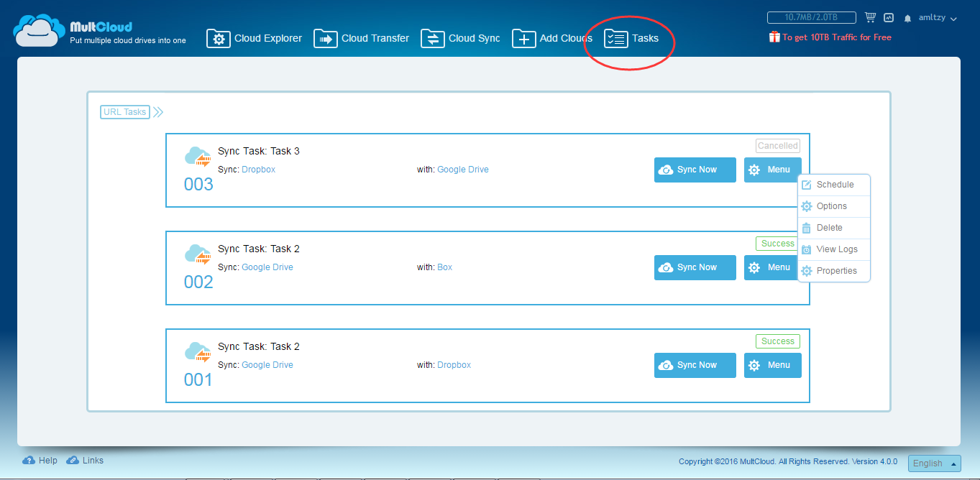Click the gift box icon
980x480 pixels.
[x=774, y=37]
